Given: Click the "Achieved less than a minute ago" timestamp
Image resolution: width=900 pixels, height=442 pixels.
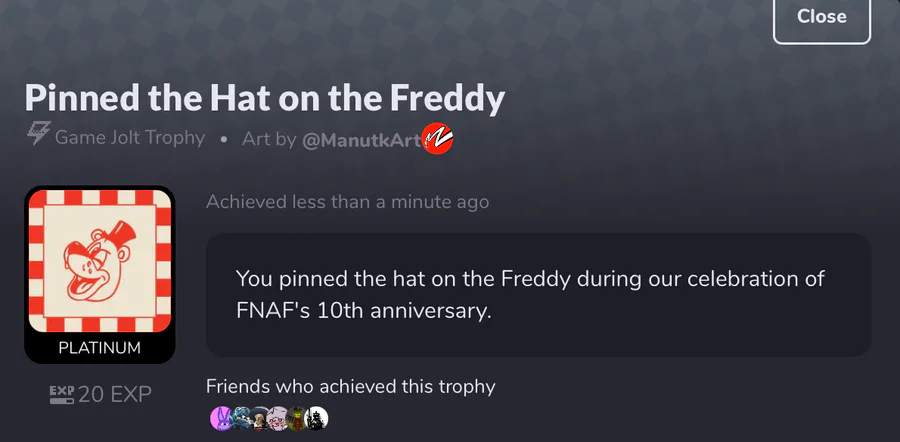Looking at the screenshot, I should [347, 202].
